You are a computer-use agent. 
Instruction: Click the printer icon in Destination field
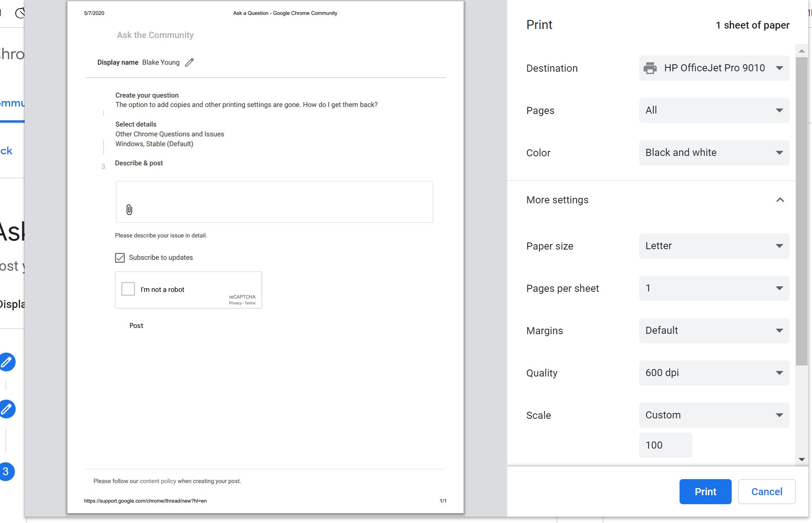[650, 68]
